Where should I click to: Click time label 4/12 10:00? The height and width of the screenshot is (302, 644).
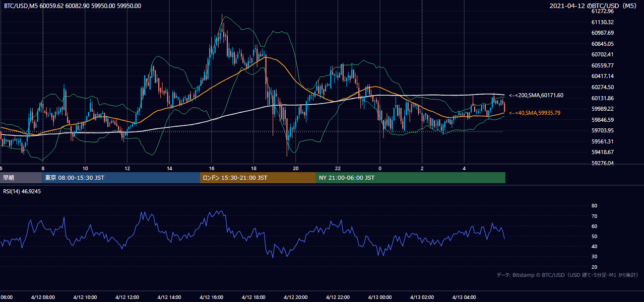[85, 297]
